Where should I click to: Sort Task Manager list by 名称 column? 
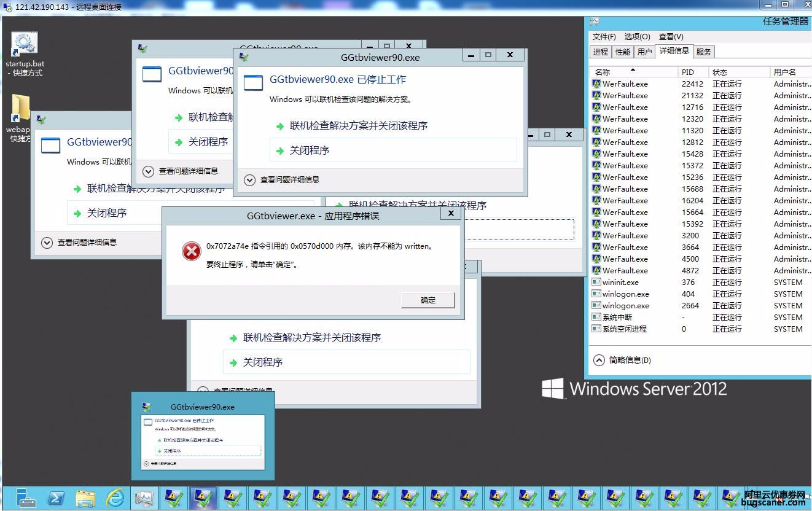(633, 72)
